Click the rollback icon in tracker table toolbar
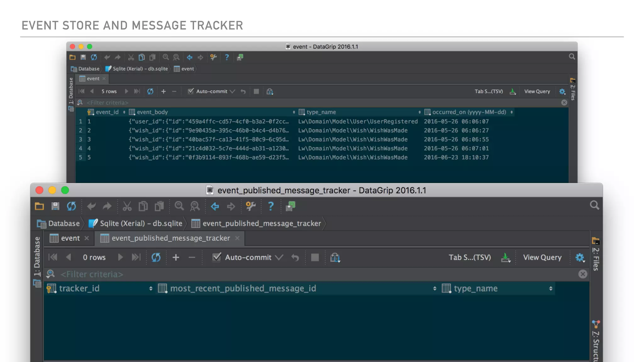Image resolution: width=644 pixels, height=362 pixels. [295, 257]
